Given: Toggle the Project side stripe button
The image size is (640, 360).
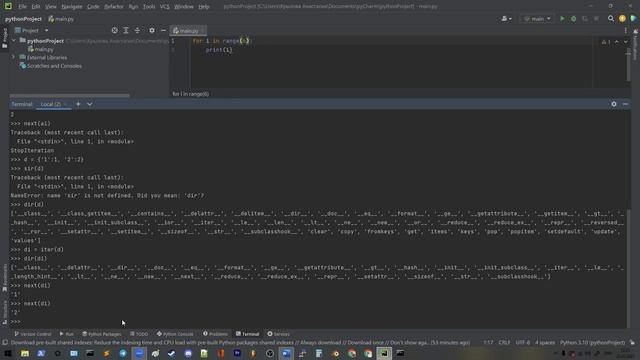Looking at the screenshot, I should (4, 38).
